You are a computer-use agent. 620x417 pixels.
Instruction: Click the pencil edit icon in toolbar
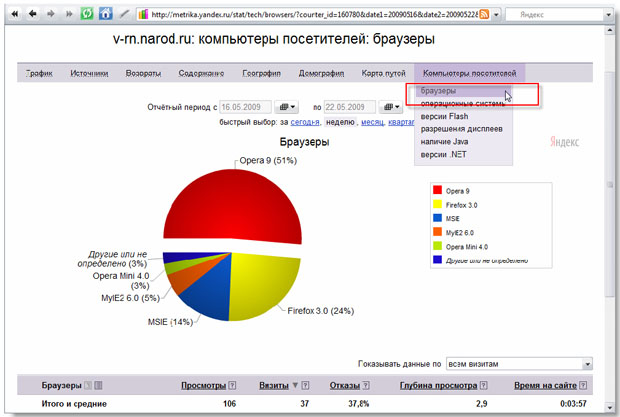(x=125, y=14)
